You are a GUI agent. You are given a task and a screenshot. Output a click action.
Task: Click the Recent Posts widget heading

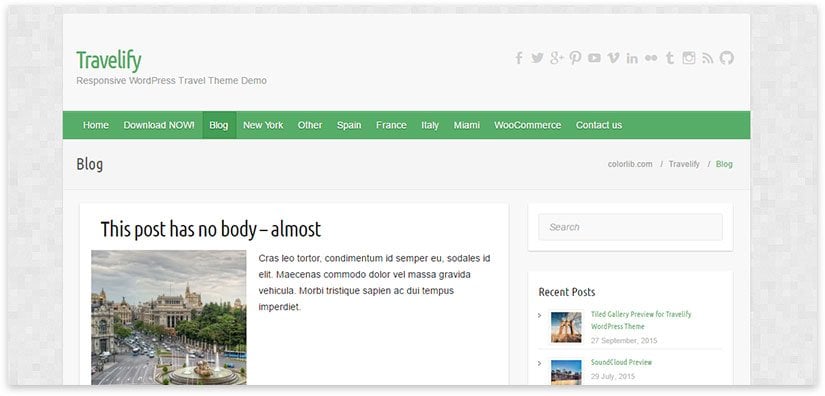[x=567, y=292]
